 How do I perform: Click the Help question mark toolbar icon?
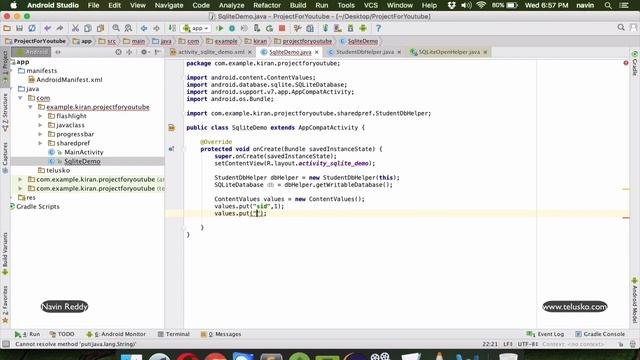click(x=378, y=28)
